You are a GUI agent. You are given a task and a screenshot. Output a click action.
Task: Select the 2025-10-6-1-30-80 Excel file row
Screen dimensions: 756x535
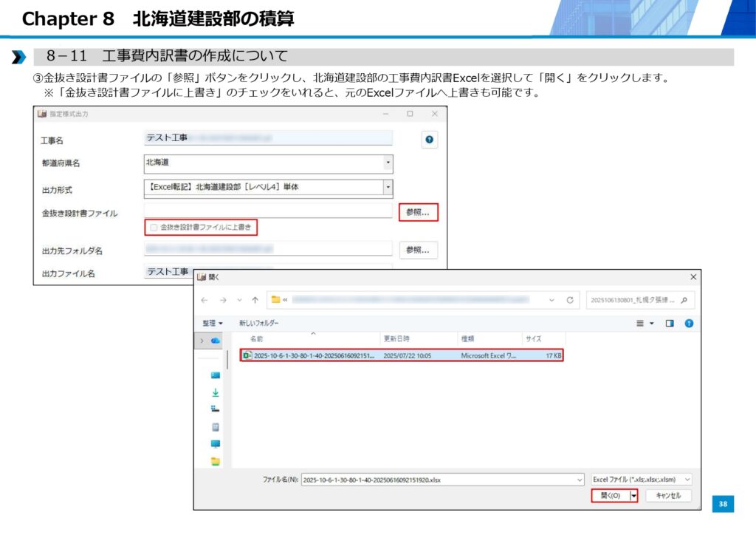point(402,355)
